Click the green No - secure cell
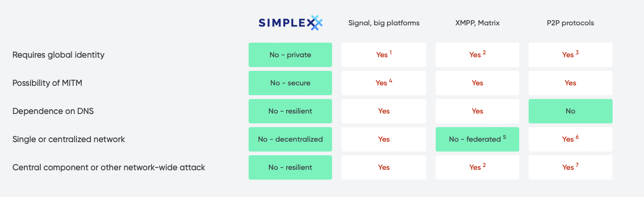644x197 pixels. tap(290, 83)
